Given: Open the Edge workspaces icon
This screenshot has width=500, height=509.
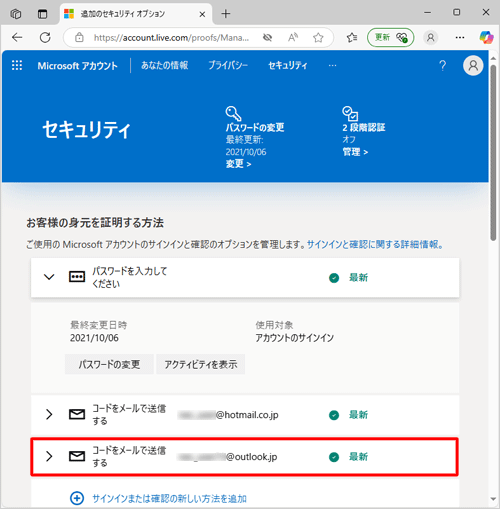Looking at the screenshot, I should coord(16,14).
